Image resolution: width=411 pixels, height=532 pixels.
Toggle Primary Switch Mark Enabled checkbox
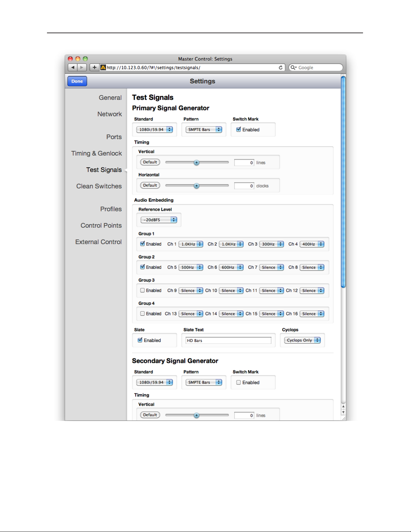click(x=239, y=129)
